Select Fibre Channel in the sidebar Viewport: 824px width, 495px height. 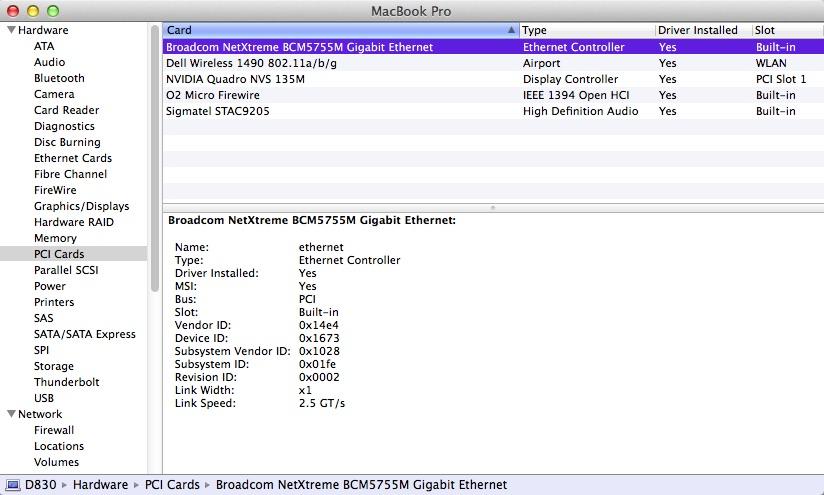coord(70,174)
